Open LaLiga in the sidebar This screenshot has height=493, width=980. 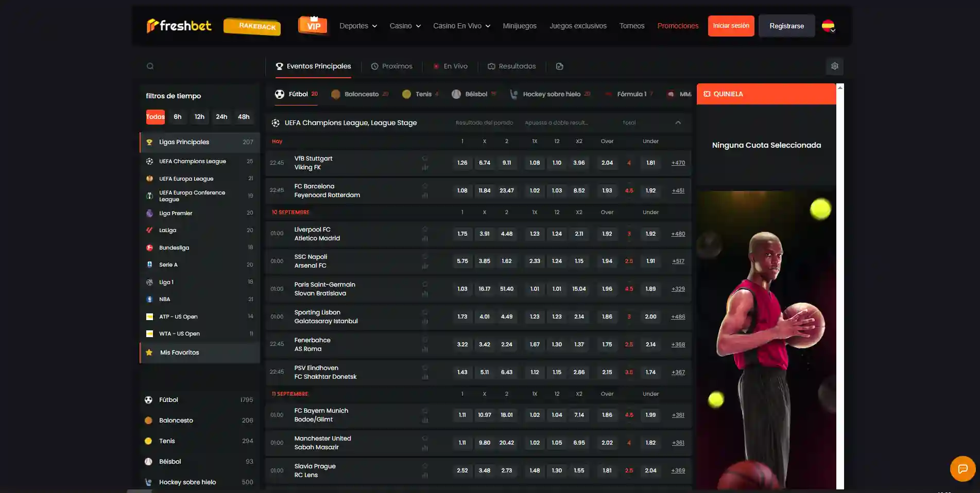[200, 230]
